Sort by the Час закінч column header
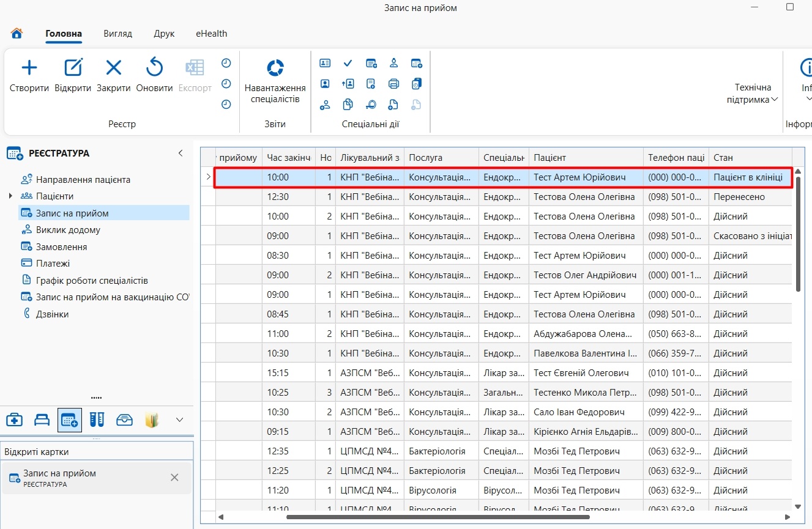 coord(289,158)
